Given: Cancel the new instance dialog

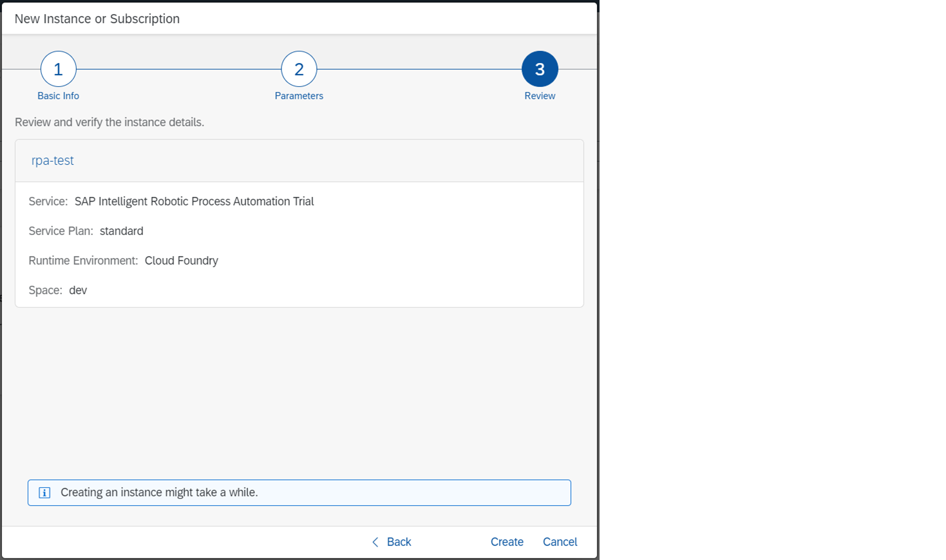Looking at the screenshot, I should 560,542.
